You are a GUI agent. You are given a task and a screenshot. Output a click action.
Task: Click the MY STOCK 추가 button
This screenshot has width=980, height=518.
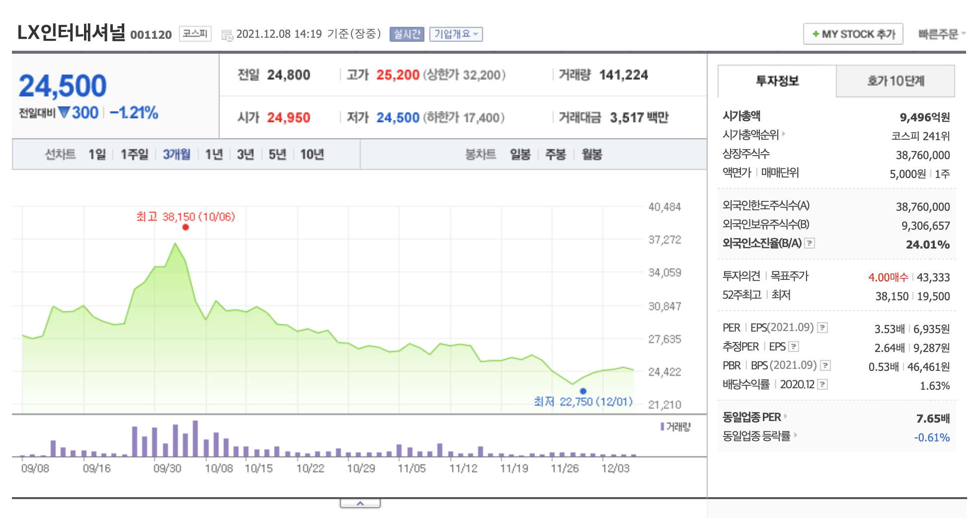pyautogui.click(x=853, y=34)
